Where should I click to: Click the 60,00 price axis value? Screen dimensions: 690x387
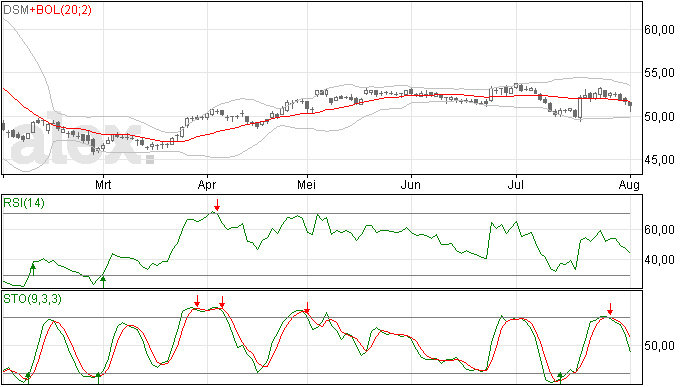point(659,30)
